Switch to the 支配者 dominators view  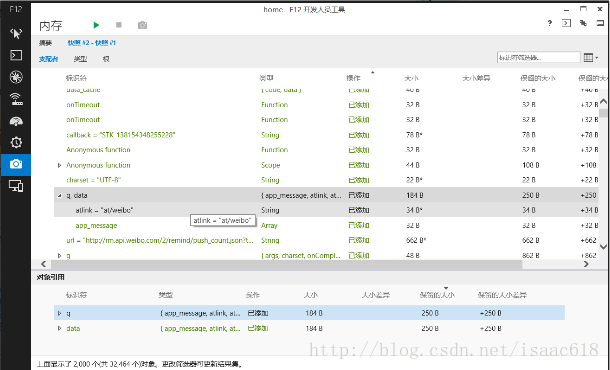(48, 59)
